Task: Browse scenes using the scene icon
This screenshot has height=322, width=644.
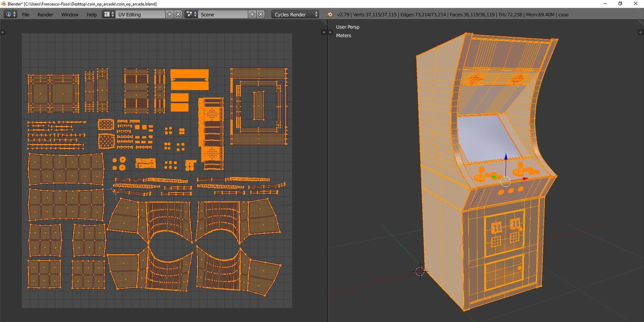Action: coord(191,14)
